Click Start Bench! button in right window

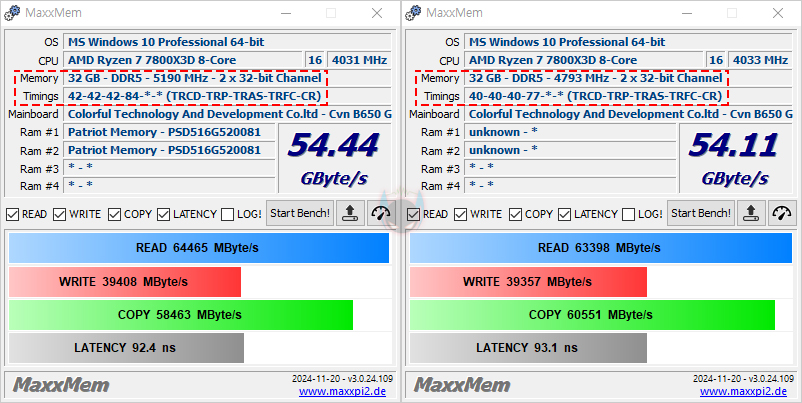coord(701,213)
